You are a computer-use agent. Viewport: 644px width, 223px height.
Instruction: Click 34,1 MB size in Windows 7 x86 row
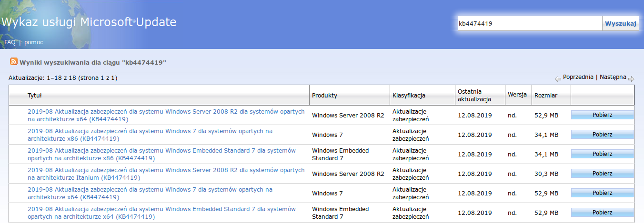pyautogui.click(x=546, y=135)
